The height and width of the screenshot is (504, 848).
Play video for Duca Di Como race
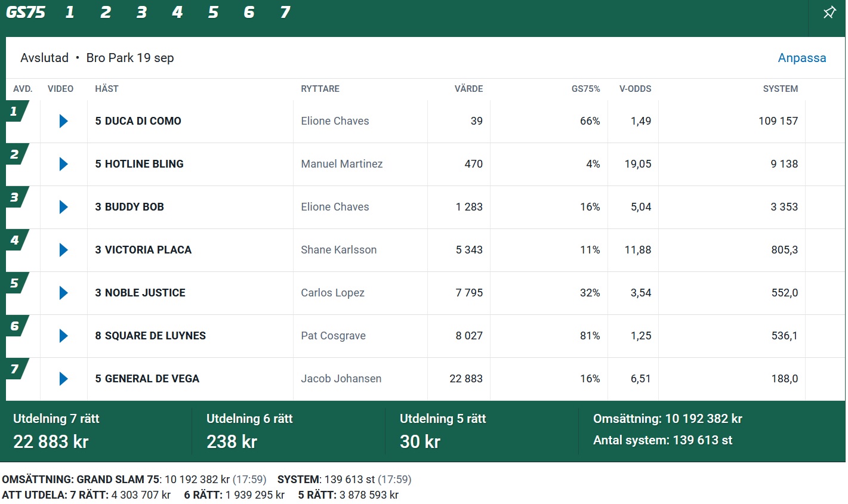[64, 121]
